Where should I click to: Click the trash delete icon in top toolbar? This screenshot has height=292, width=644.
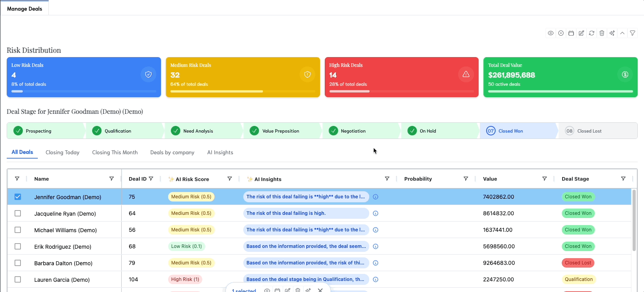pos(602,33)
